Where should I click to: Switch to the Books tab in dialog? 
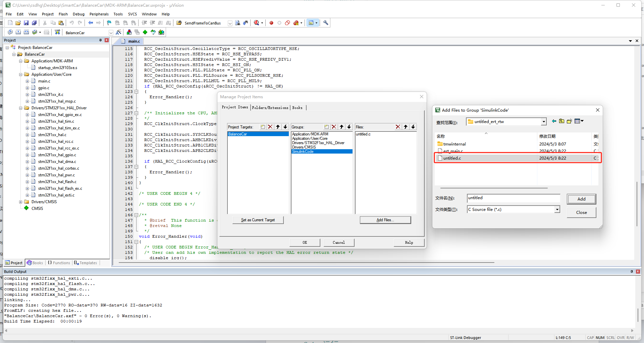click(297, 108)
